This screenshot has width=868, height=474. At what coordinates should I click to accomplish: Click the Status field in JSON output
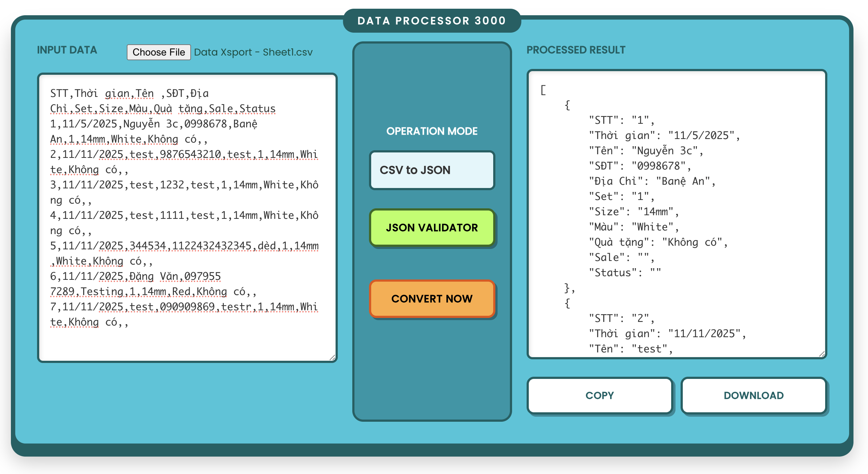point(624,272)
